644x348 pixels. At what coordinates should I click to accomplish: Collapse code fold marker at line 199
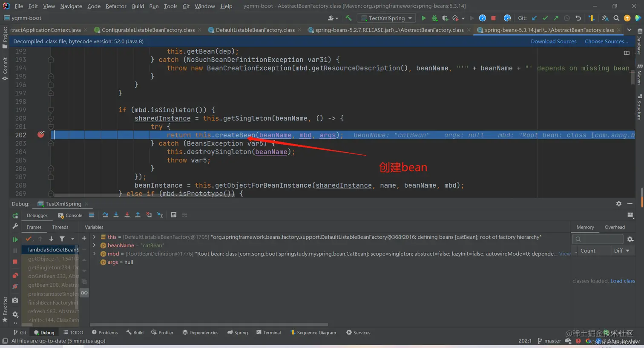(x=51, y=110)
